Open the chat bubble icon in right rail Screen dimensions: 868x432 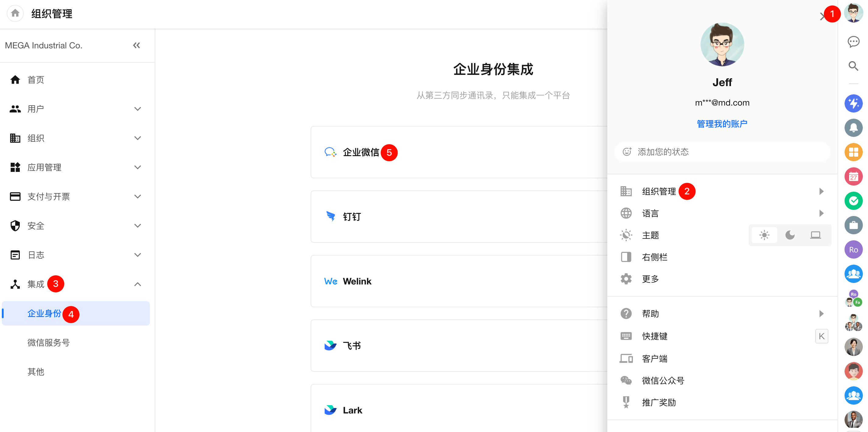tap(853, 42)
